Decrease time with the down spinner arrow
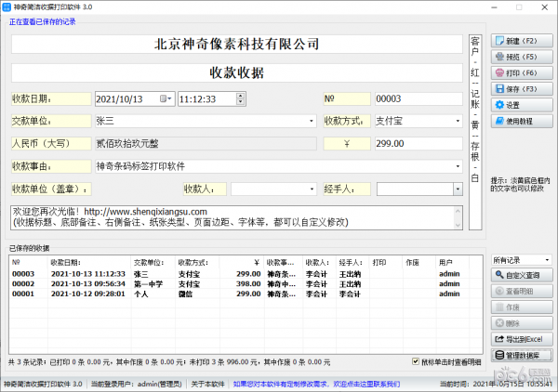 click(241, 102)
